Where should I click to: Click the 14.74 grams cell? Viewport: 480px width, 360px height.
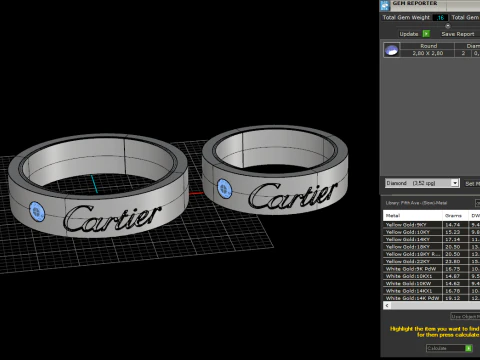[455, 225]
